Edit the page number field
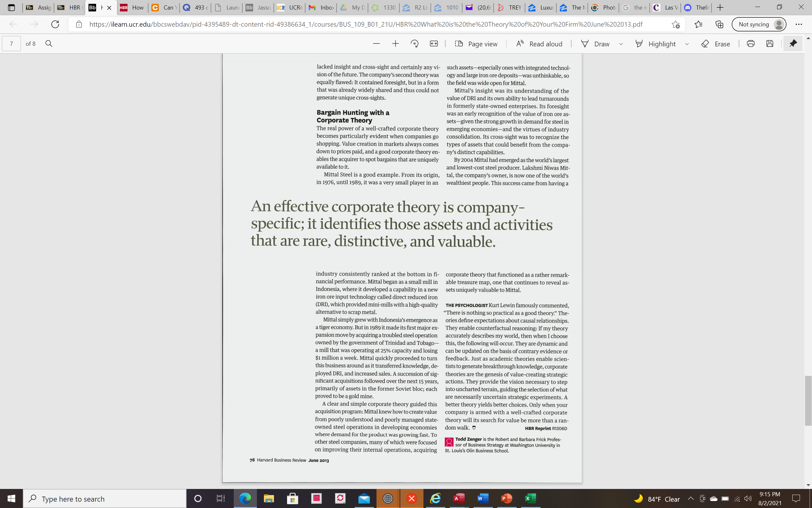812x508 pixels. point(11,44)
